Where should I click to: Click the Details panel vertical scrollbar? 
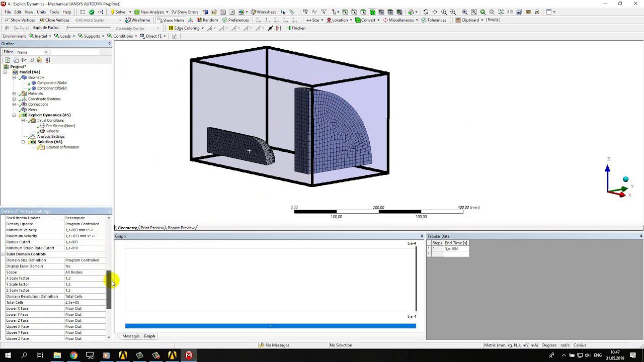pos(109,289)
